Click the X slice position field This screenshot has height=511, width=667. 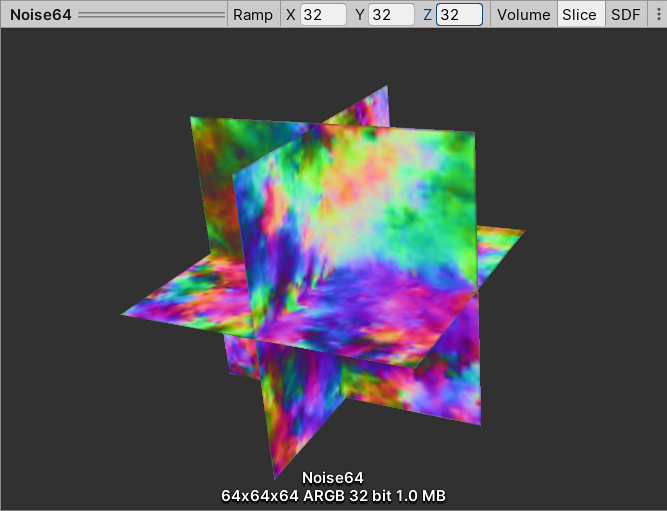point(323,15)
